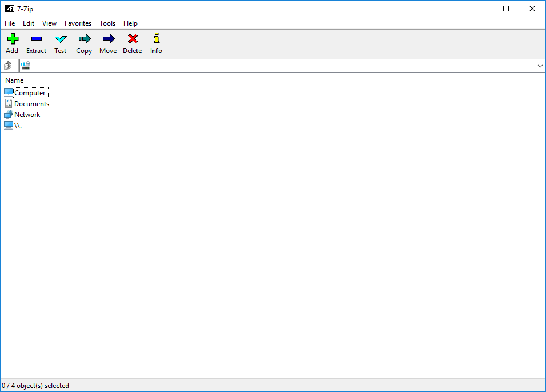
Task: Close the 7-Zip window
Action: click(532, 9)
